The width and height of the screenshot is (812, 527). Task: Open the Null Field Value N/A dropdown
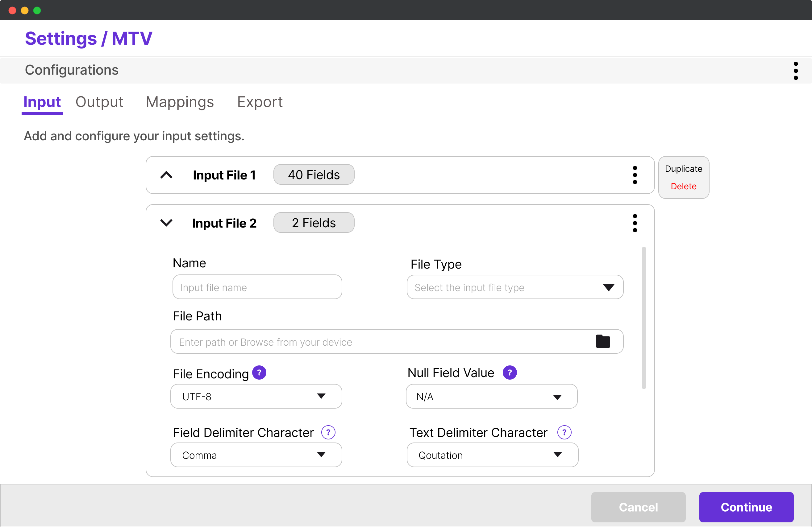point(491,397)
